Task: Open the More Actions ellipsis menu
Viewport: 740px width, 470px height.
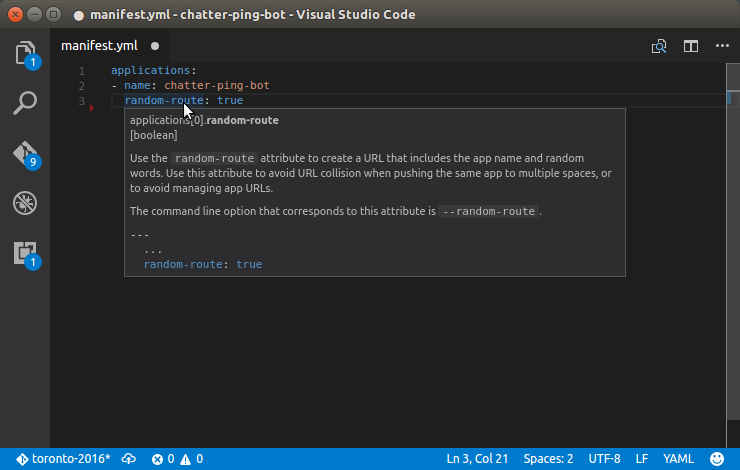Action: pyautogui.click(x=722, y=46)
